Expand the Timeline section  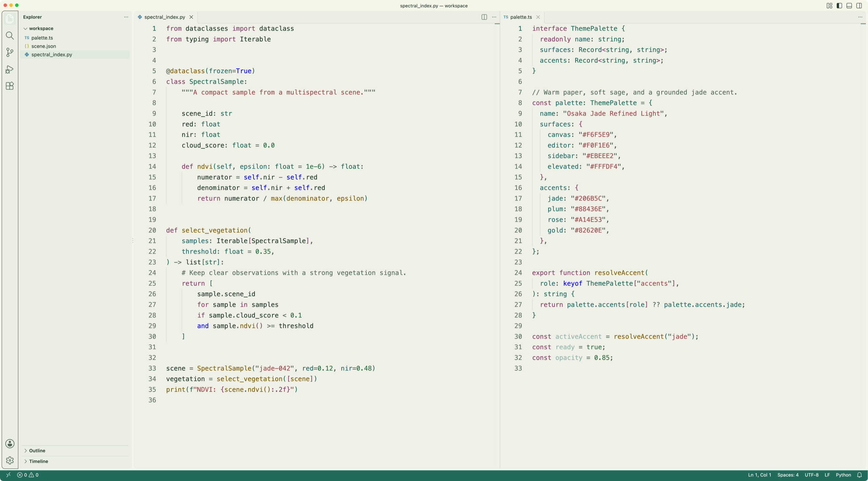click(x=75, y=461)
